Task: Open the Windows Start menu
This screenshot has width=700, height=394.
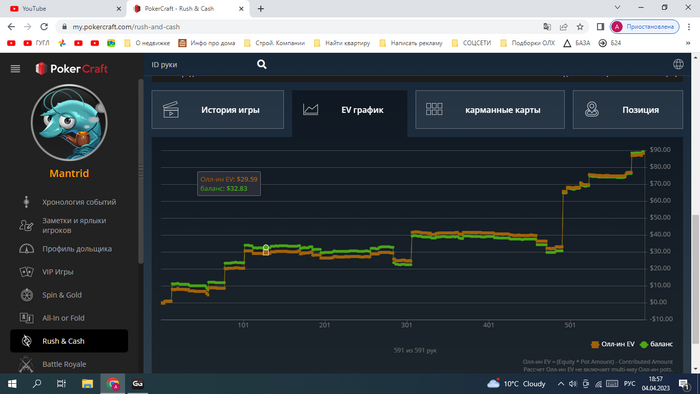Action: point(12,384)
